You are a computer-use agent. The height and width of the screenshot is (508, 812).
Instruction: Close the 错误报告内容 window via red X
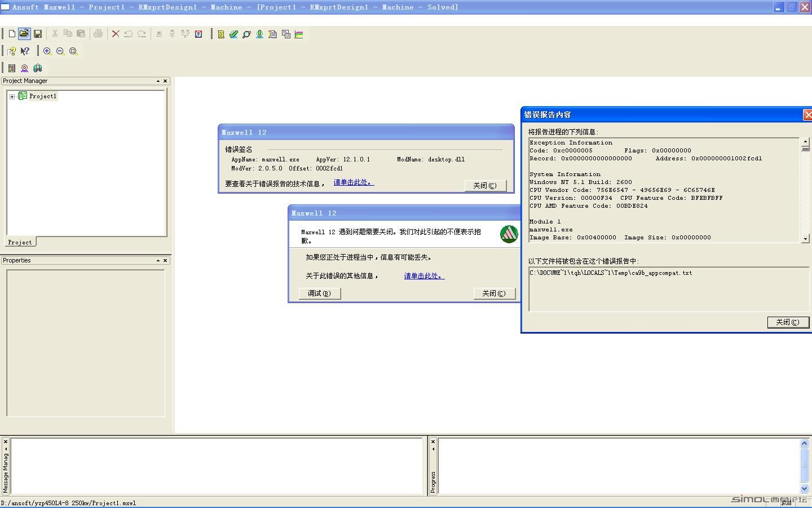(x=807, y=115)
